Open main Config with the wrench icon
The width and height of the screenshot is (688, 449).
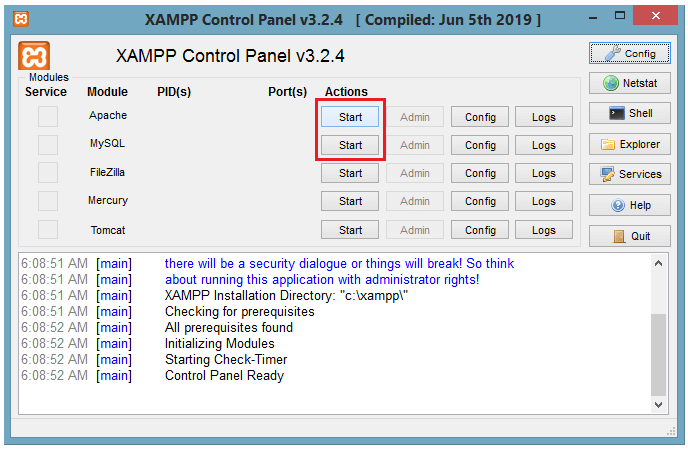click(x=629, y=54)
